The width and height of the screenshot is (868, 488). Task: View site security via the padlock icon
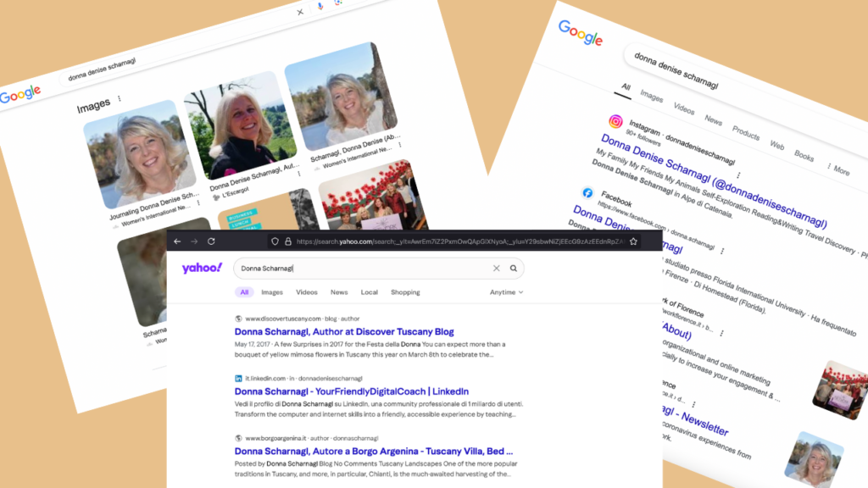tap(288, 241)
